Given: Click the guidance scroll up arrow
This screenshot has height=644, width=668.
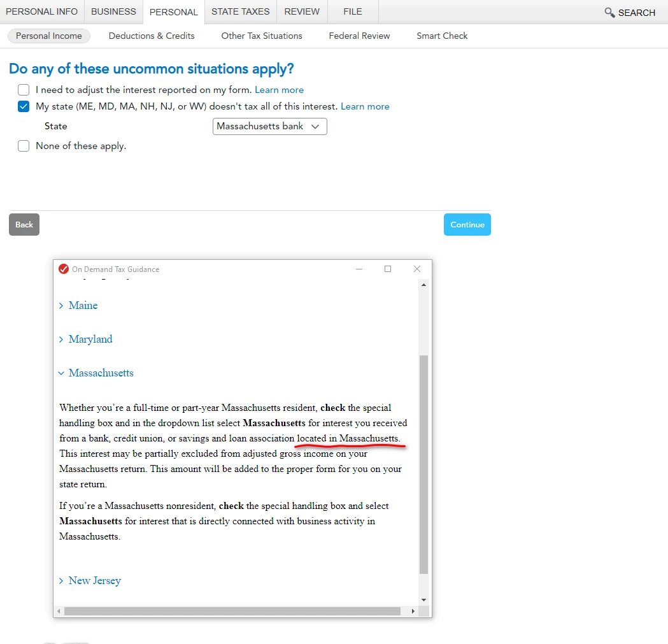Looking at the screenshot, I should pos(423,285).
